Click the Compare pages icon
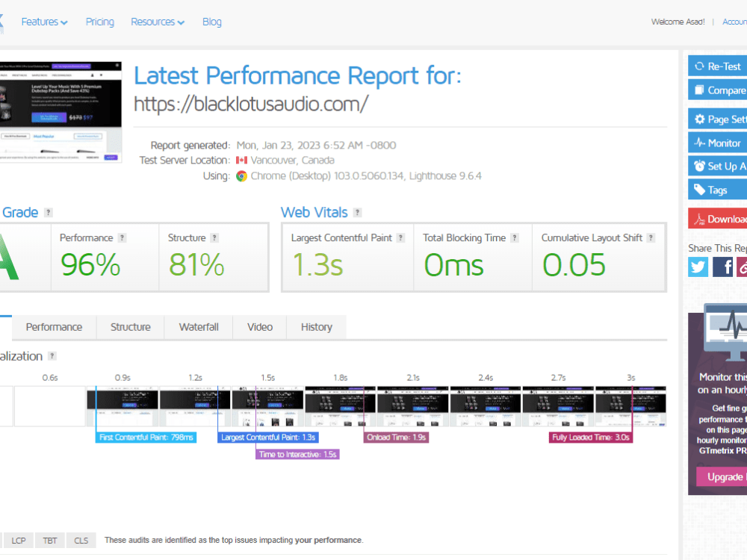747x560 pixels. pos(699,90)
